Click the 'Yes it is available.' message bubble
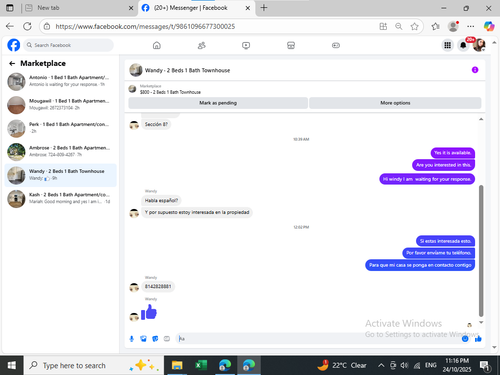This screenshot has height=375, width=500. coord(452,153)
